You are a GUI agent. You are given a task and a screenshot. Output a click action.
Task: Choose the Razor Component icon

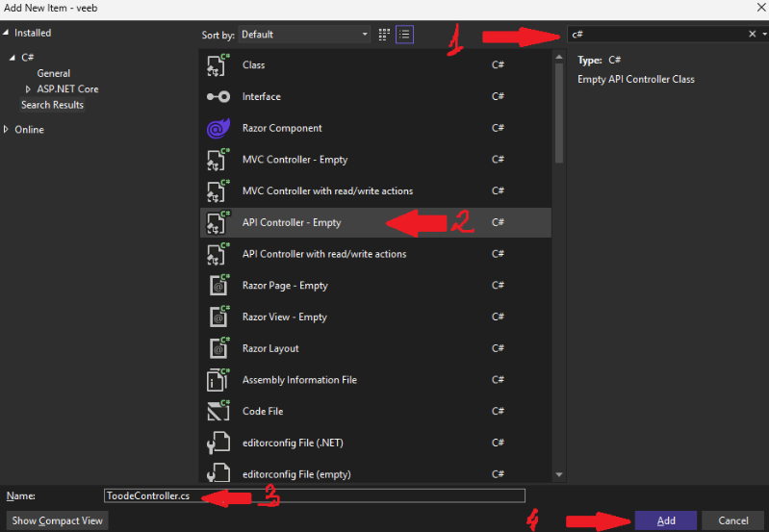(218, 128)
